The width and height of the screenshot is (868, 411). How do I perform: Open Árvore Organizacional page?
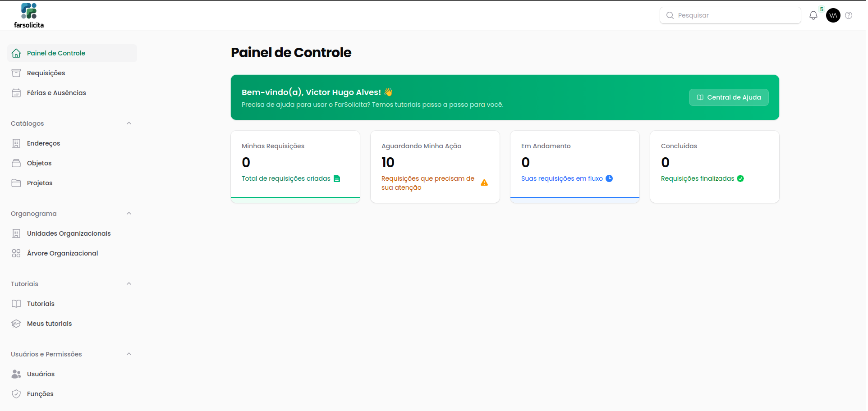tap(72, 253)
